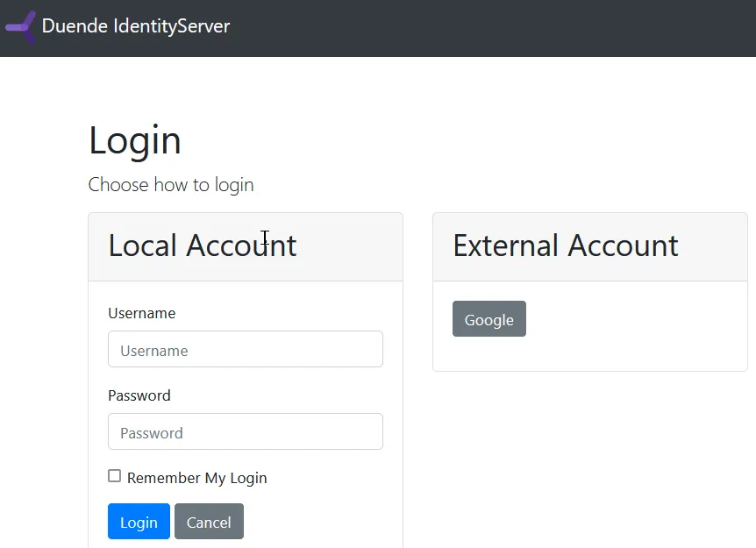Enable the Remember My Login checkbox

(x=114, y=476)
